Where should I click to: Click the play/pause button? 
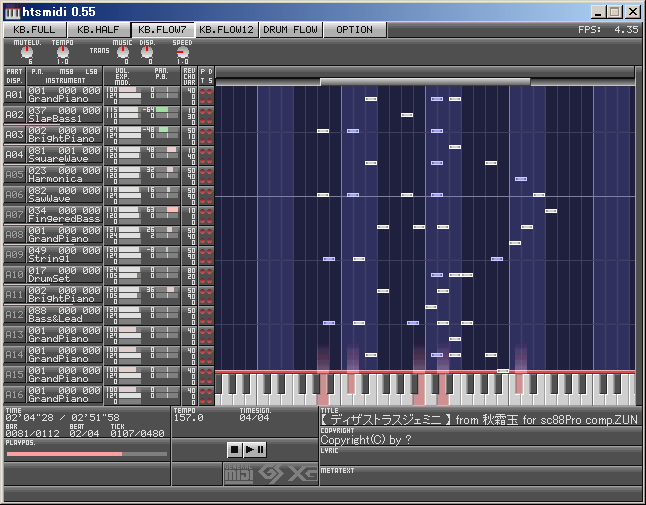pyautogui.click(x=254, y=449)
